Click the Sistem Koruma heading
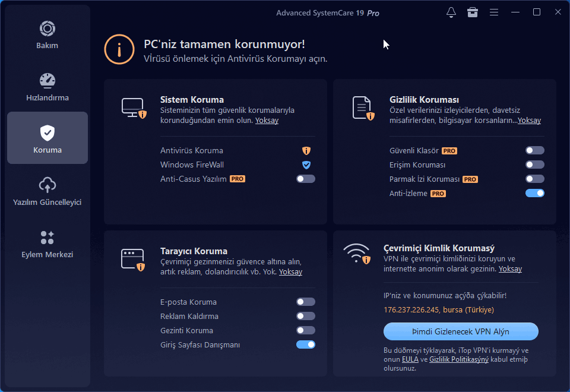 (192, 100)
